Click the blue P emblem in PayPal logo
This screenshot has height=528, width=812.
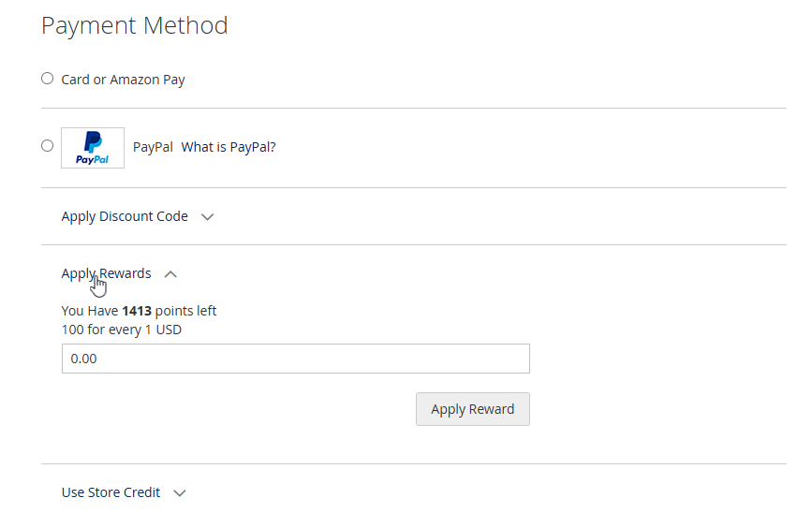pos(93,141)
